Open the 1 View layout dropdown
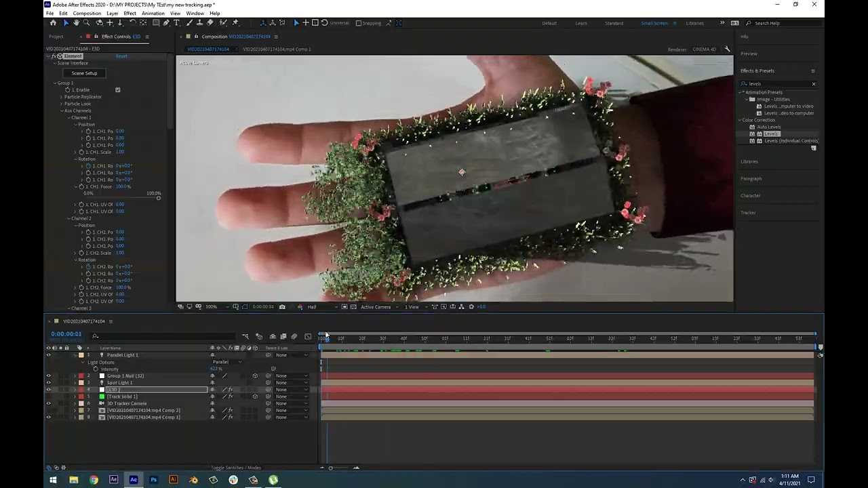The height and width of the screenshot is (488, 868). tap(415, 307)
